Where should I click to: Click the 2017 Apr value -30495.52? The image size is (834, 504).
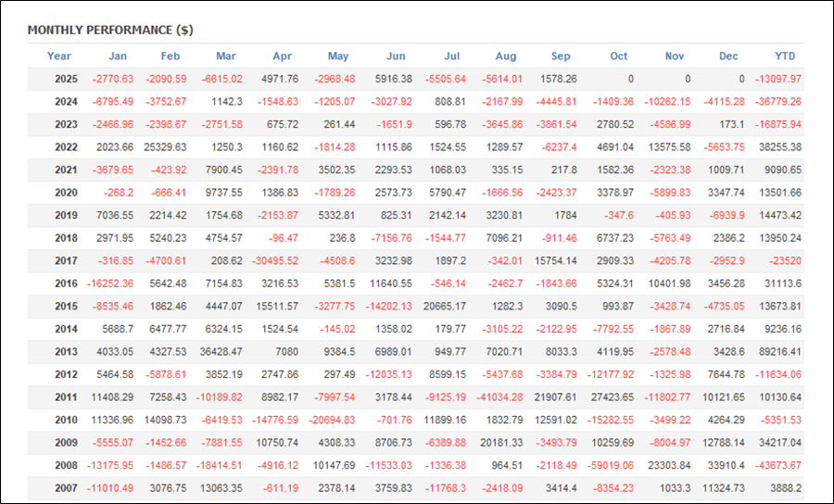coord(273,261)
